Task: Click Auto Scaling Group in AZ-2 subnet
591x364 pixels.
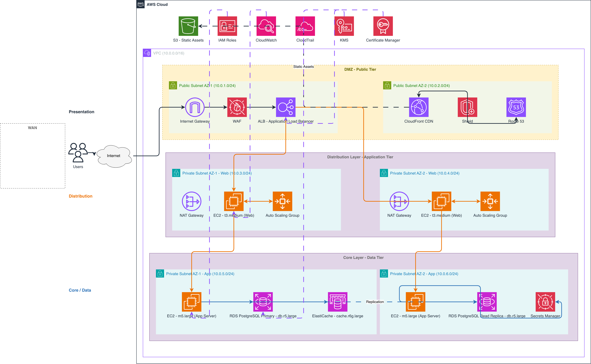Action: [490, 201]
